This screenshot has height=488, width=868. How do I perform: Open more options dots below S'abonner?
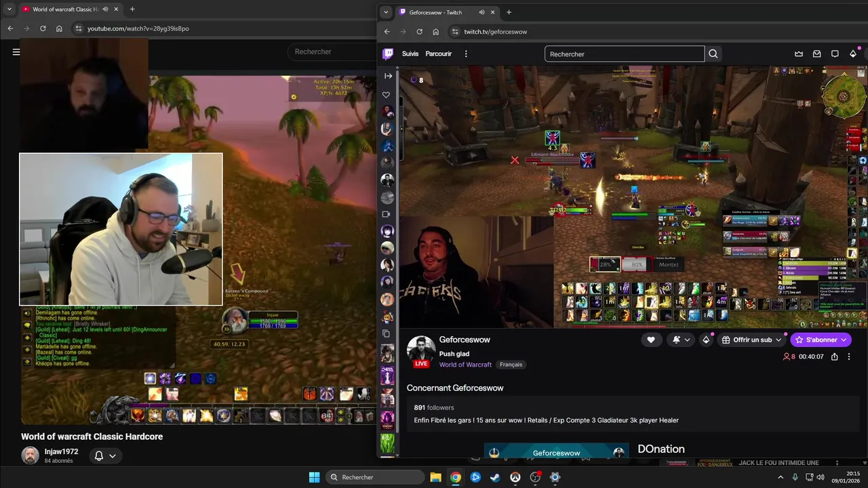tap(849, 357)
